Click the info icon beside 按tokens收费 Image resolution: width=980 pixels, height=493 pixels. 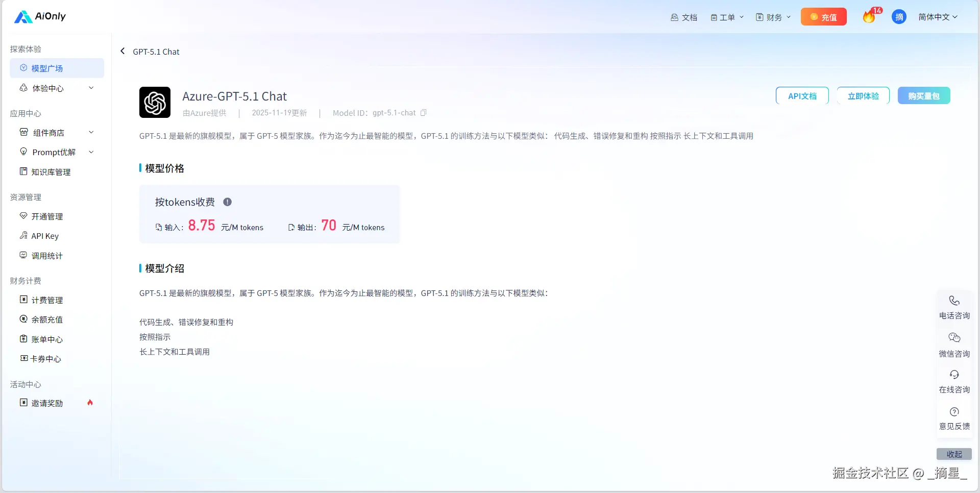(228, 202)
